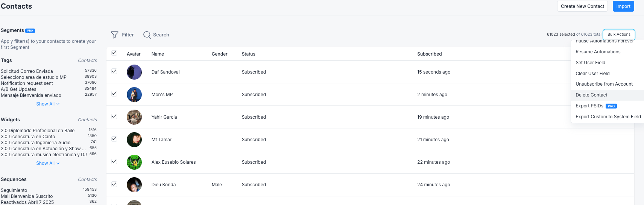
Task: Uncheck the Daf Sandoval row checkbox
Action: click(x=114, y=71)
